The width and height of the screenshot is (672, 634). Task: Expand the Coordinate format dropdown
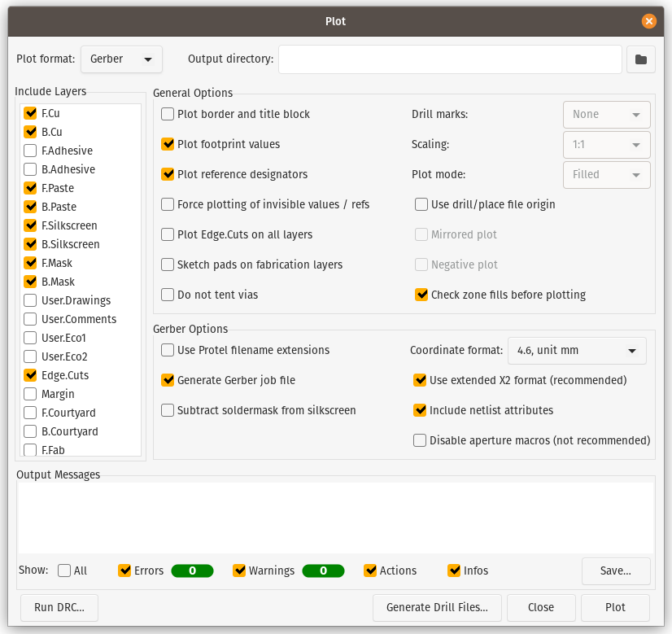[x=576, y=351]
